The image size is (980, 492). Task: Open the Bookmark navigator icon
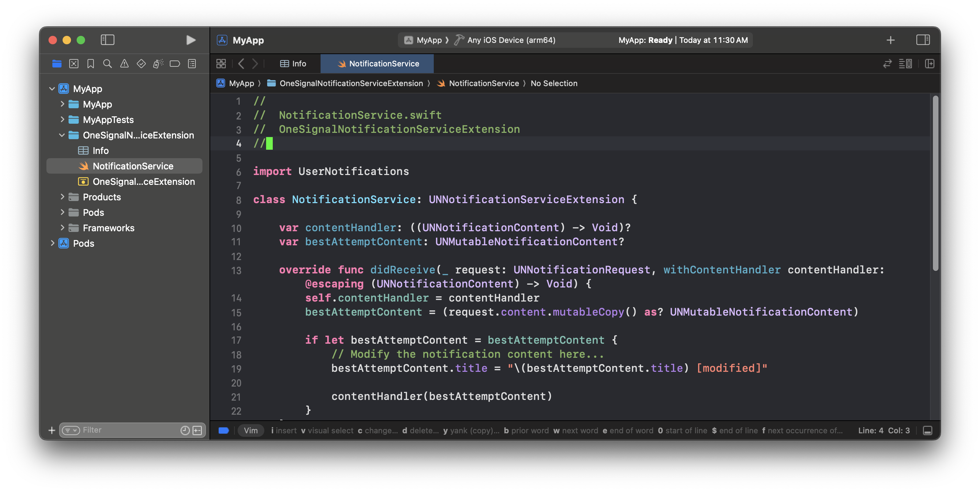pyautogui.click(x=91, y=64)
